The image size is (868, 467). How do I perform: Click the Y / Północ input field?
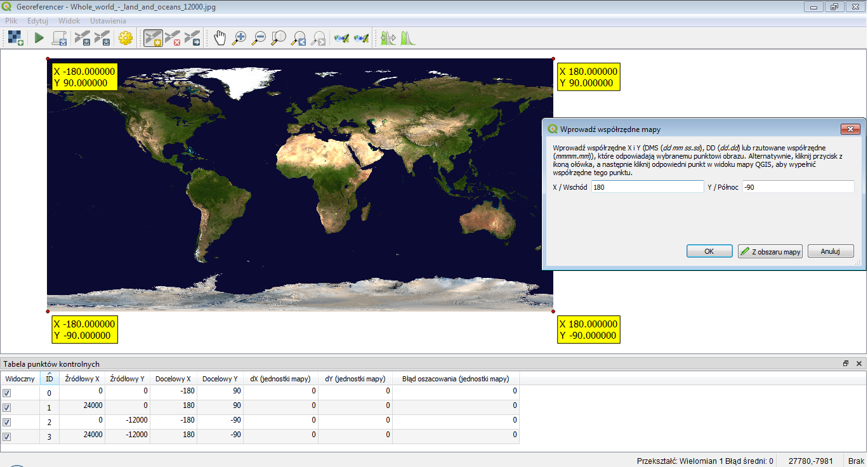[x=798, y=187]
